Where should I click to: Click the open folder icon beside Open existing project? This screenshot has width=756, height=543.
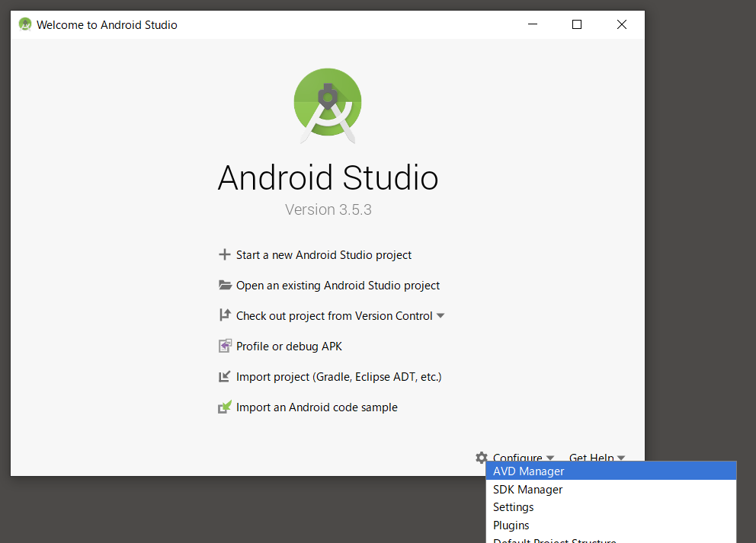[225, 285]
